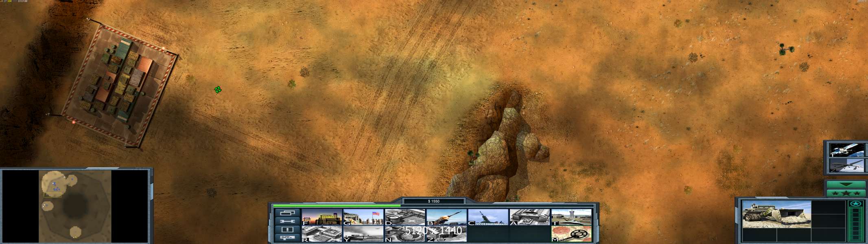
Task: Build the Airfield with hotkey T
Action: pyautogui.click(x=571, y=217)
